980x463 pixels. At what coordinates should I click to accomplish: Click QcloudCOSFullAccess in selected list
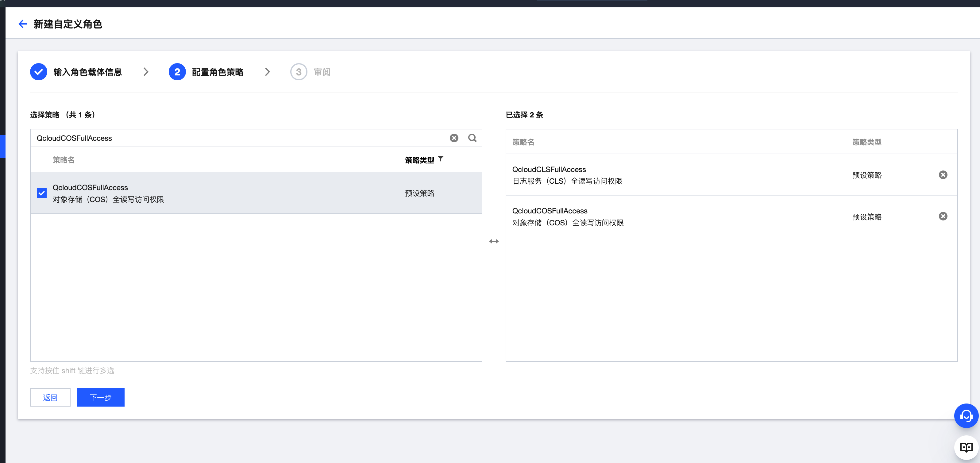[550, 211]
